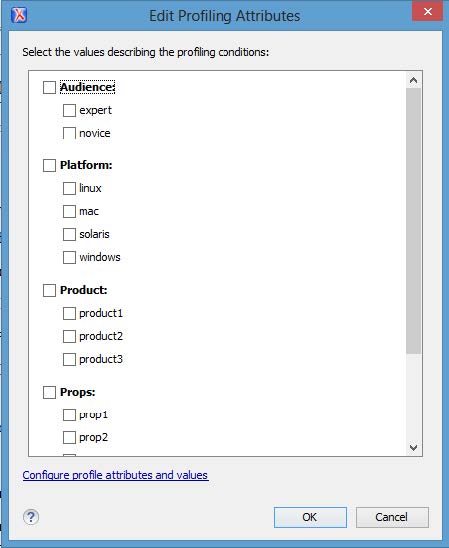Click the oXygen application icon in title bar
The height and width of the screenshot is (548, 449).
[19, 15]
